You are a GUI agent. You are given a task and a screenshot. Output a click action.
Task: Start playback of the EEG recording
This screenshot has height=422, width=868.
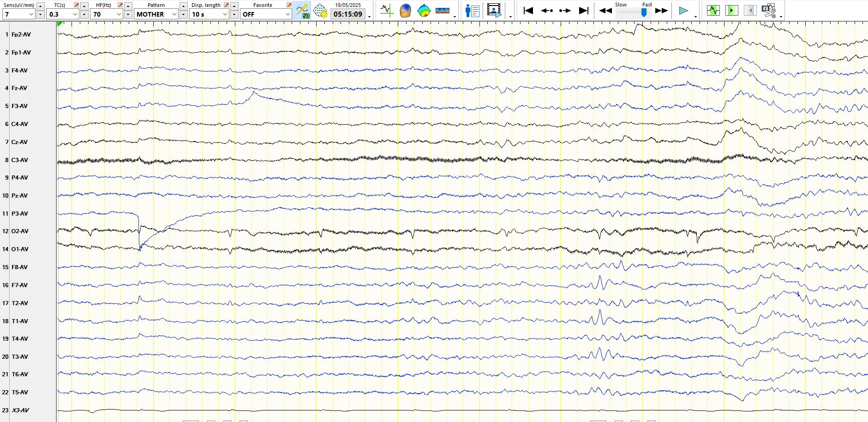pyautogui.click(x=683, y=10)
